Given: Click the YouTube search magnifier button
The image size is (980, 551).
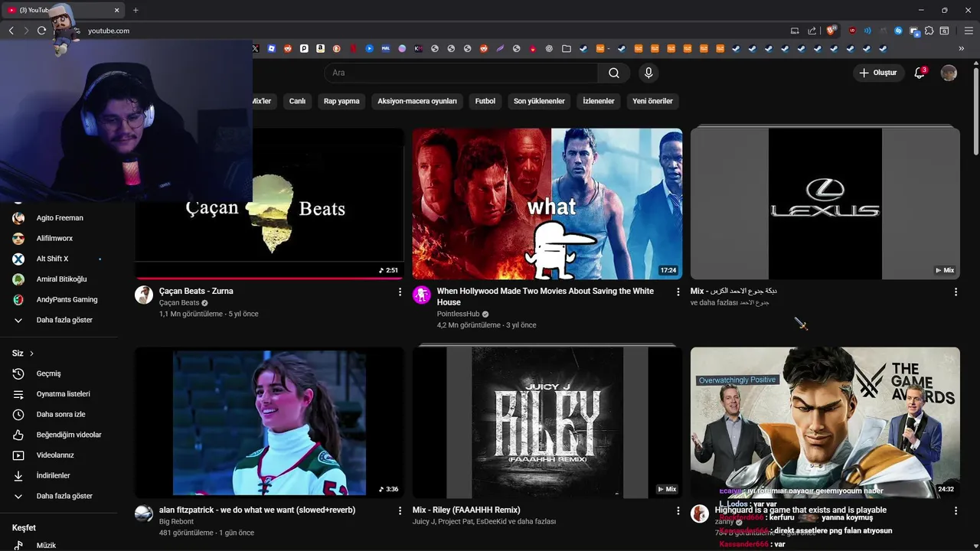Looking at the screenshot, I should (x=614, y=73).
